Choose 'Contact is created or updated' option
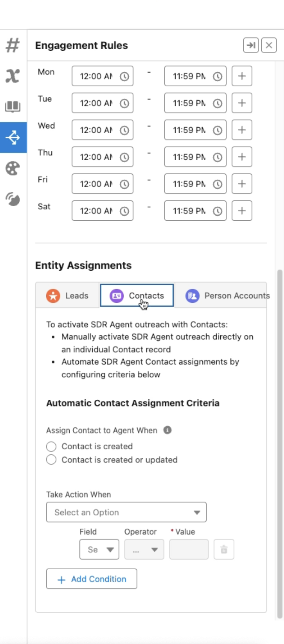This screenshot has height=644, width=284. pyautogui.click(x=51, y=460)
